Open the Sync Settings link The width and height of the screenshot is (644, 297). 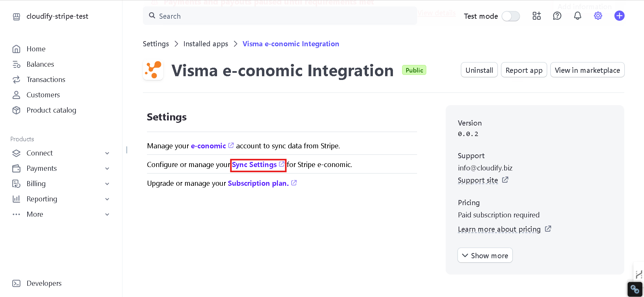click(x=254, y=165)
